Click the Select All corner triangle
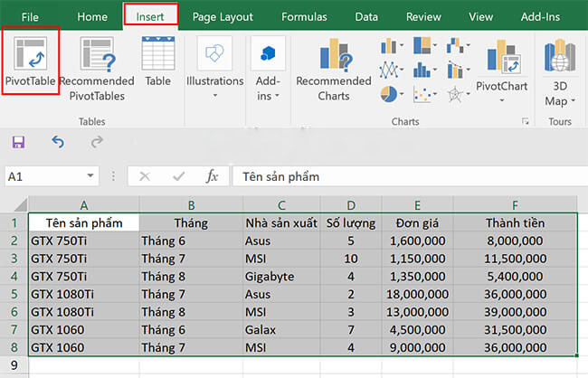This screenshot has width=588, height=378. [21, 204]
